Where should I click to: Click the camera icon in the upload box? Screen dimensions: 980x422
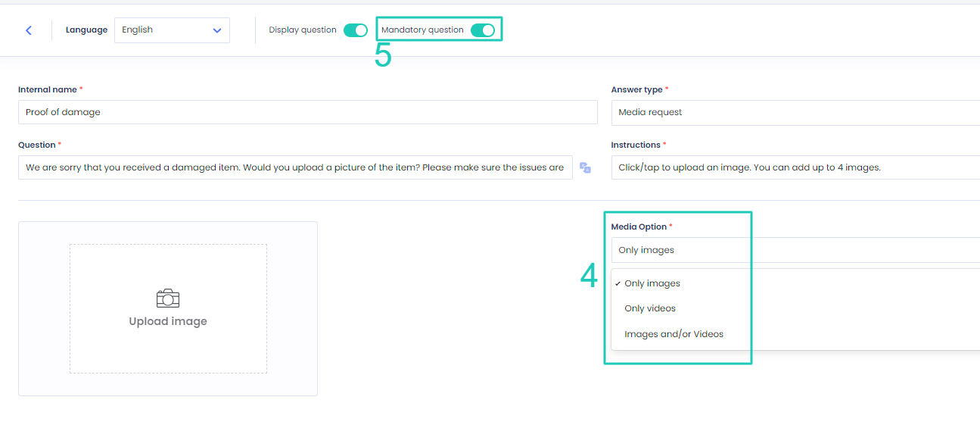coord(168,298)
